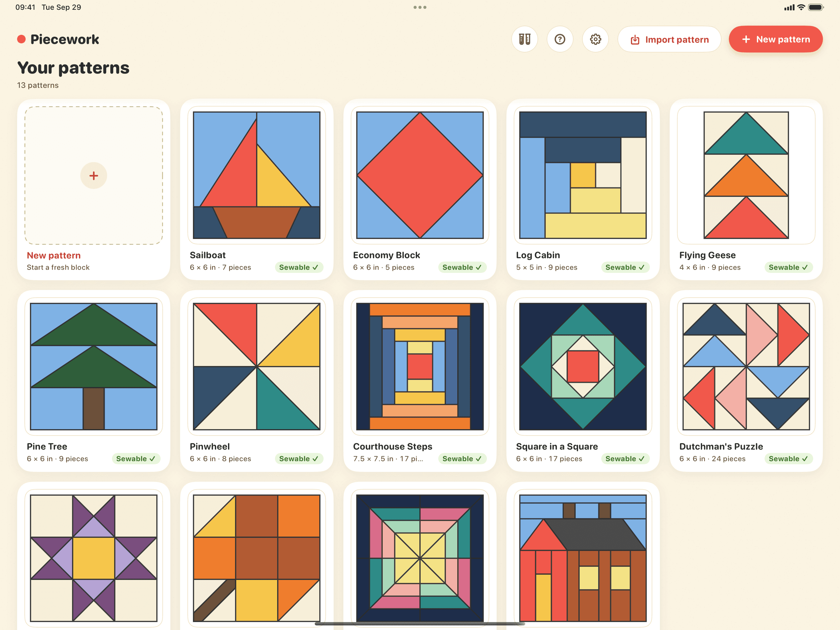Click '5 × 5 in · 9 pieces' text
Screen dimensions: 840x630
(x=546, y=267)
